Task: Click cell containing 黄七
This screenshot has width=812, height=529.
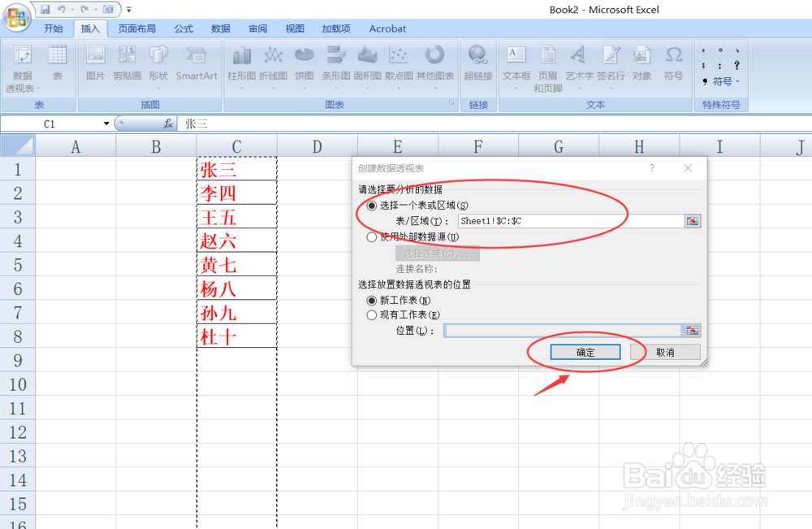Action: (x=236, y=264)
